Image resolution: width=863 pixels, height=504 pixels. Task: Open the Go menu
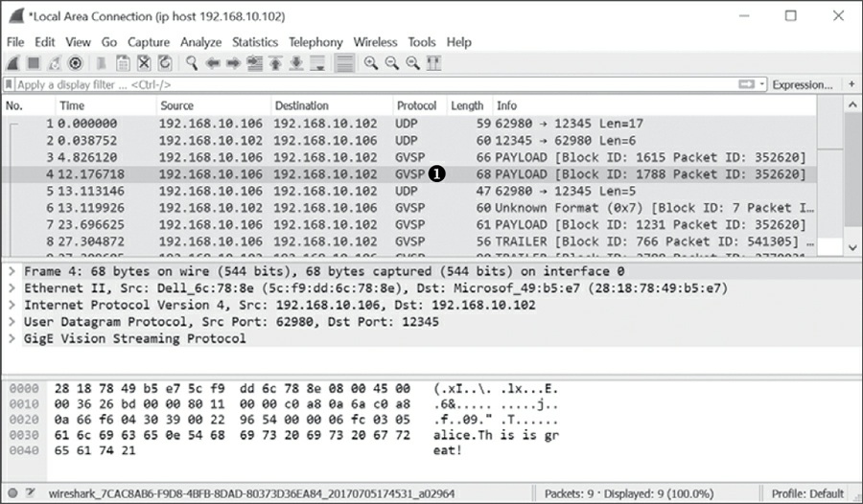click(x=109, y=42)
